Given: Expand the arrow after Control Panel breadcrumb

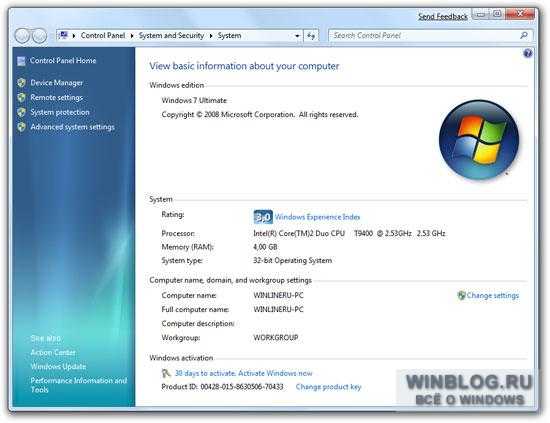Looking at the screenshot, I should coord(132,36).
